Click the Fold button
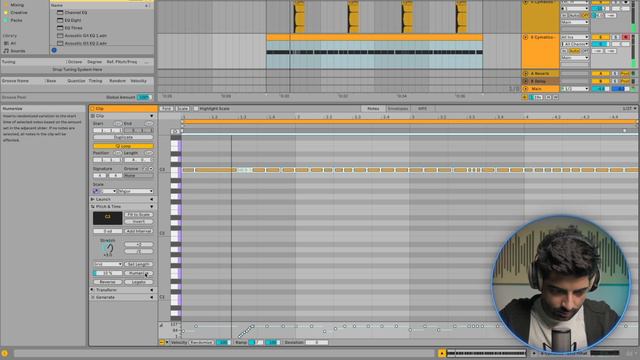Viewport: 640px width, 360px height. click(167, 109)
